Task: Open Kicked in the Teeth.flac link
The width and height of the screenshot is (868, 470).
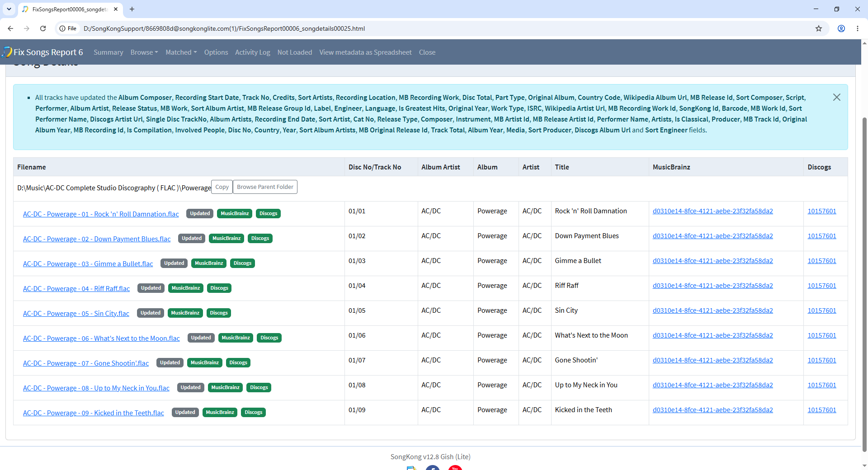Action: (x=94, y=413)
